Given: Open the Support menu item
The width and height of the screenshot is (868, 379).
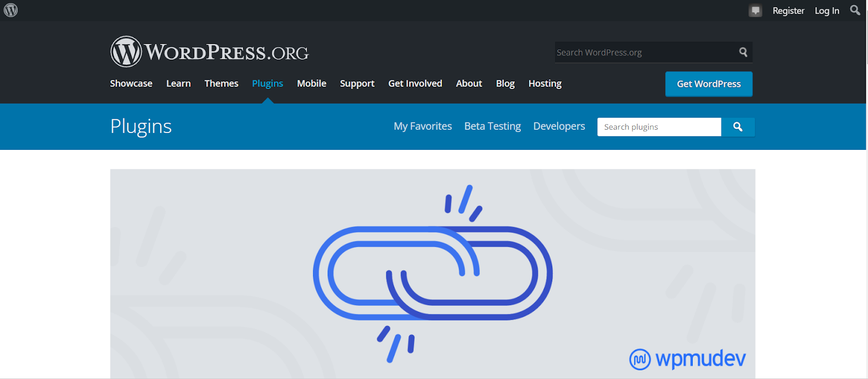Looking at the screenshot, I should tap(358, 84).
